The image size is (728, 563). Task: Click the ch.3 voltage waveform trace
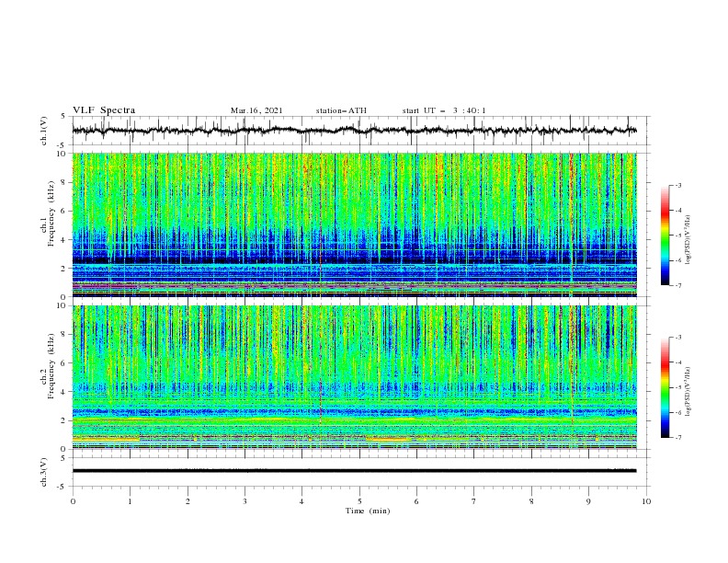point(354,471)
